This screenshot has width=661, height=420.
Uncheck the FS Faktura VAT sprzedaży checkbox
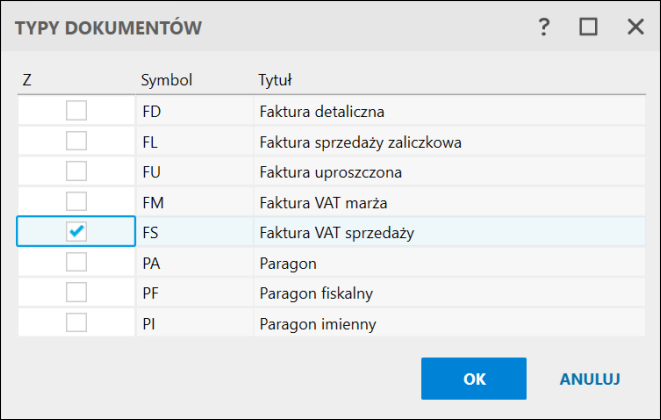click(76, 232)
